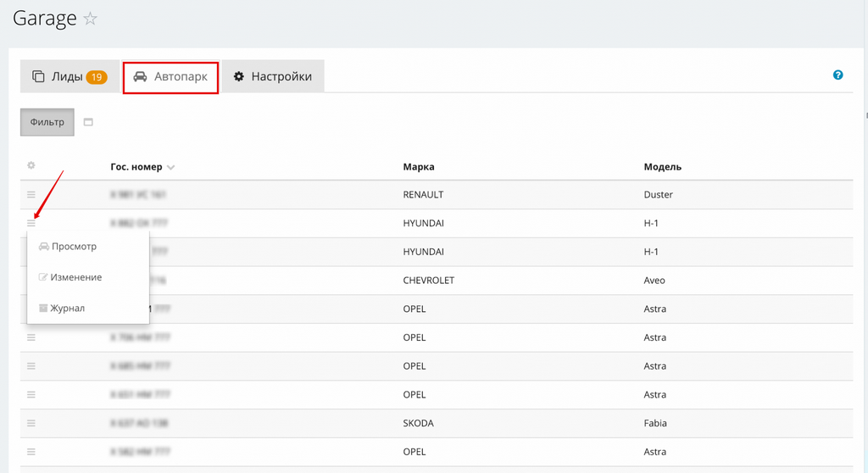Select the Aveo model cell
Viewport: 868px width, 473px height.
(x=654, y=281)
